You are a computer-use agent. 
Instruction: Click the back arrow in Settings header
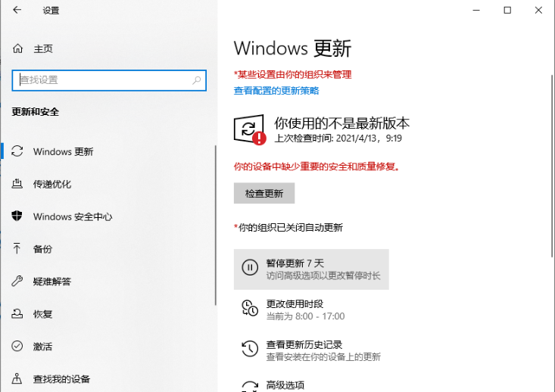click(x=17, y=10)
